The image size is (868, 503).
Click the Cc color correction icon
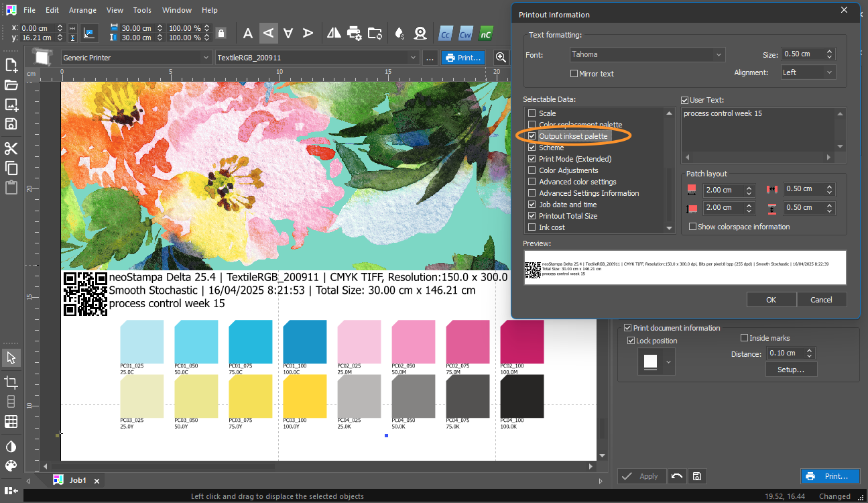444,34
